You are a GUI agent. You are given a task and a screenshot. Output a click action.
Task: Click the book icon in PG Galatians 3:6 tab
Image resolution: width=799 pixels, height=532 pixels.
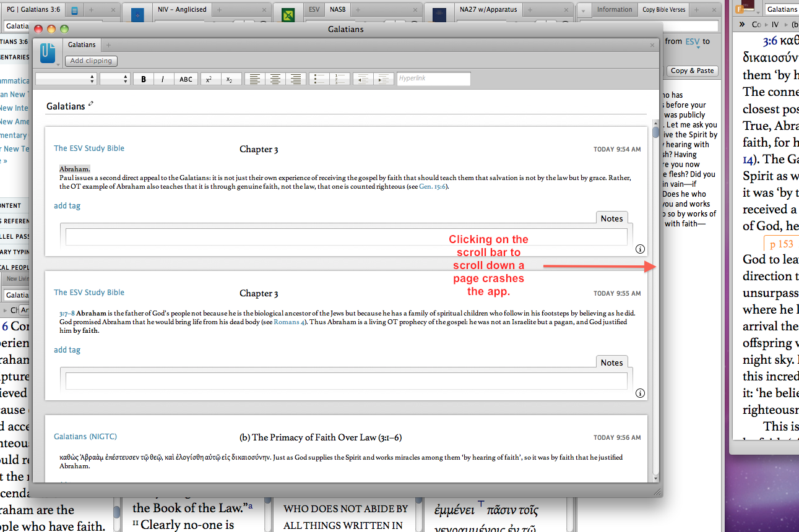tap(74, 11)
